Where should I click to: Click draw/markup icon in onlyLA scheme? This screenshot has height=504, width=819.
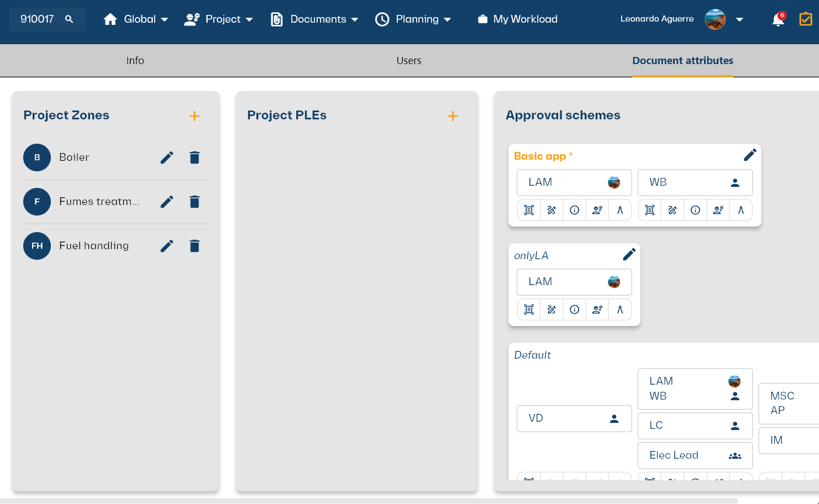[552, 309]
